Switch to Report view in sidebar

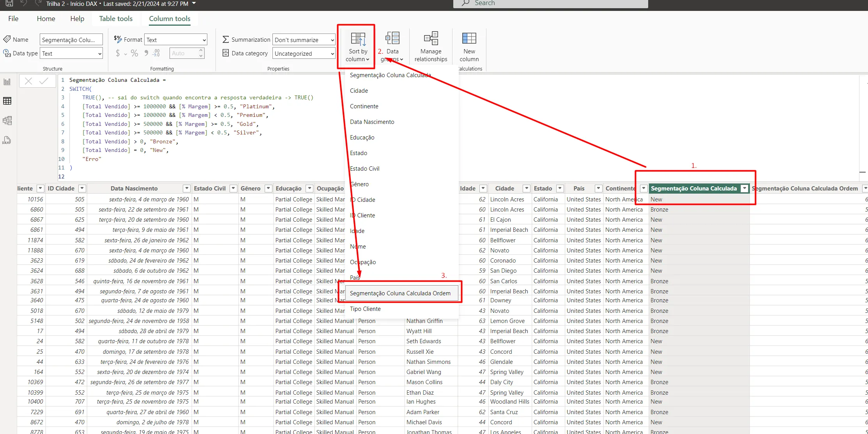pos(7,82)
